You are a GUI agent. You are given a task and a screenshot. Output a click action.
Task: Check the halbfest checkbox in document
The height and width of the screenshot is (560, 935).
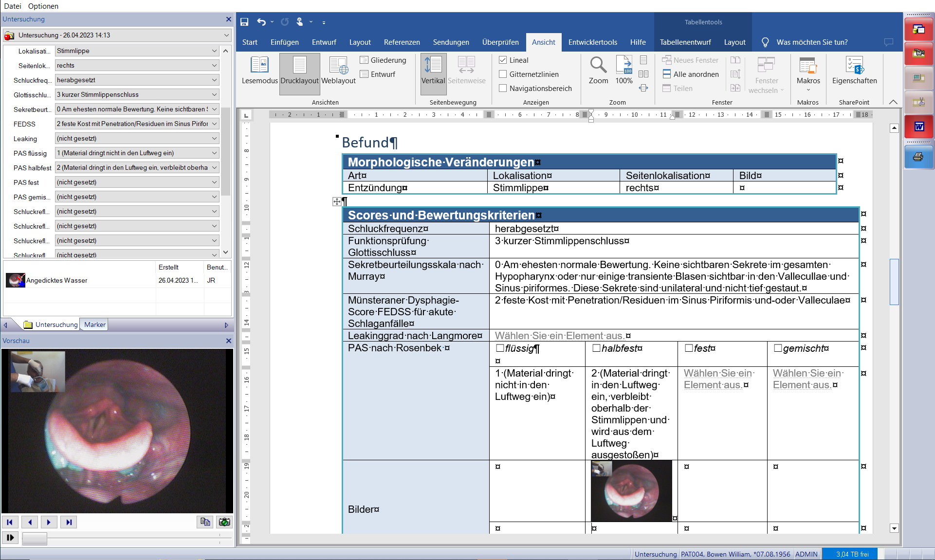[x=596, y=348]
